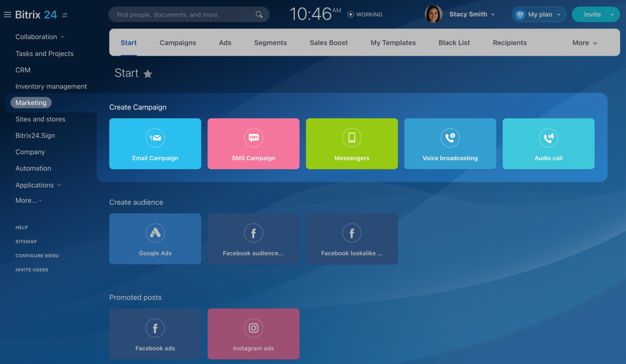
Task: Open Stacy Smith's profile photo
Action: coord(433,14)
